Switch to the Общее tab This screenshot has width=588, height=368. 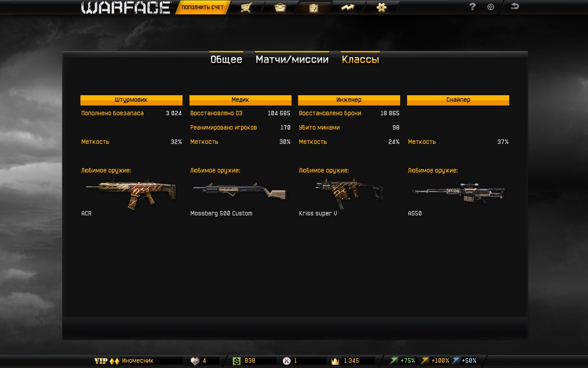pyautogui.click(x=226, y=59)
